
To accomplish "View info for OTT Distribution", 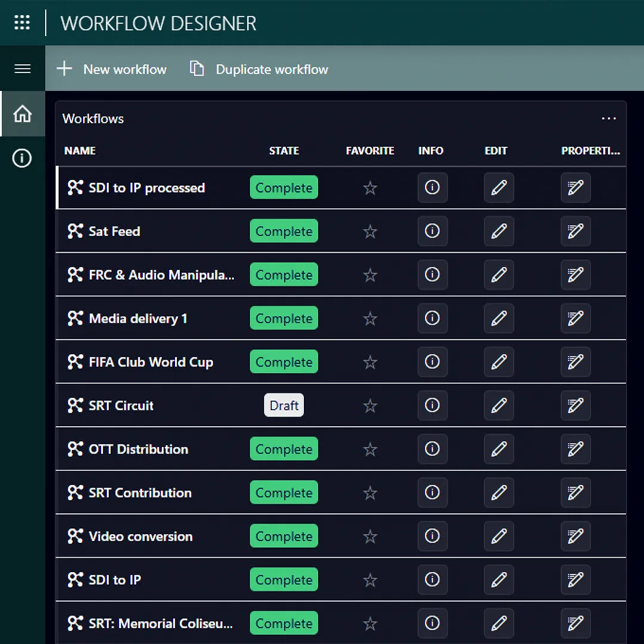I will [x=432, y=448].
